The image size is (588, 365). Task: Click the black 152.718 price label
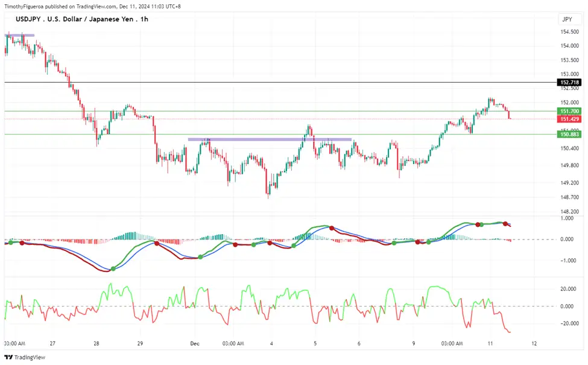(570, 83)
